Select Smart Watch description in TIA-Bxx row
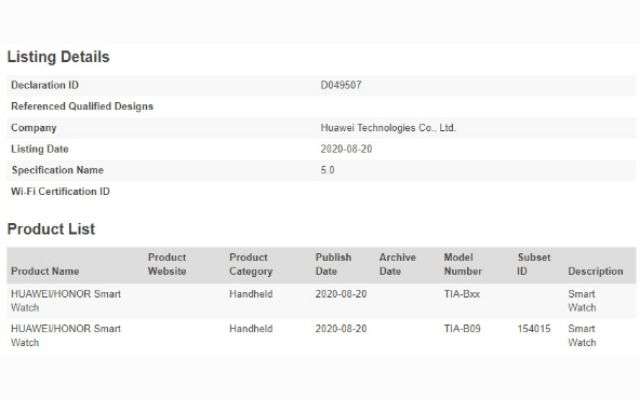 pyautogui.click(x=582, y=301)
